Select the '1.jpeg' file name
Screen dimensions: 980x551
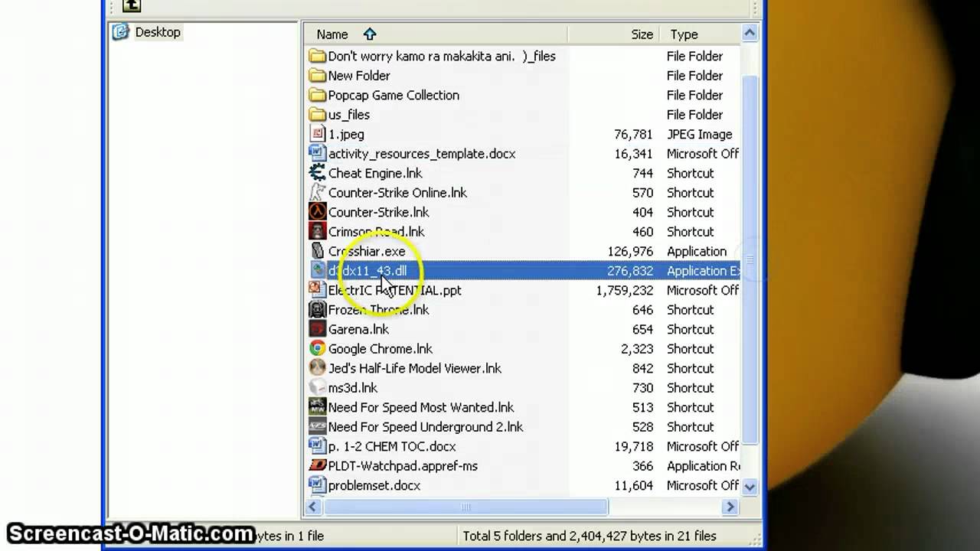coord(346,134)
